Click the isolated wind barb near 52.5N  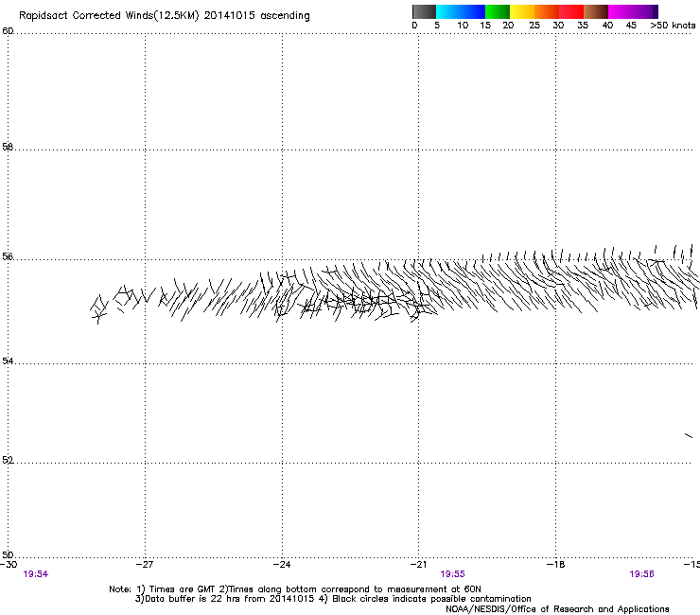coord(689,435)
